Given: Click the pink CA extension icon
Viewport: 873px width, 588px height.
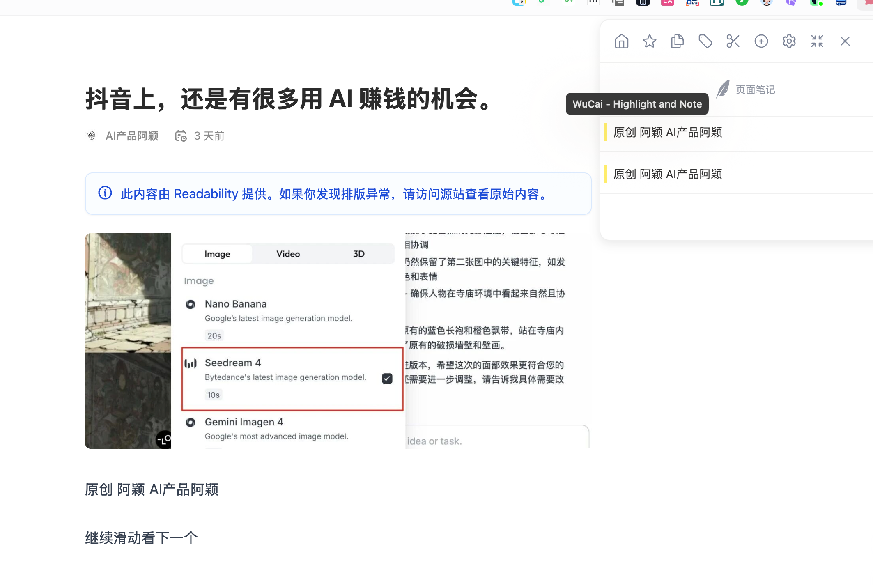Looking at the screenshot, I should pos(668,2).
